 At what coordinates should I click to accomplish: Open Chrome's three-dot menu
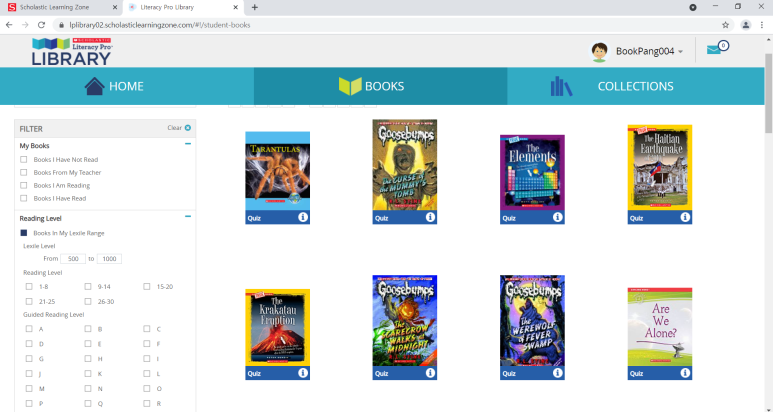(764, 25)
